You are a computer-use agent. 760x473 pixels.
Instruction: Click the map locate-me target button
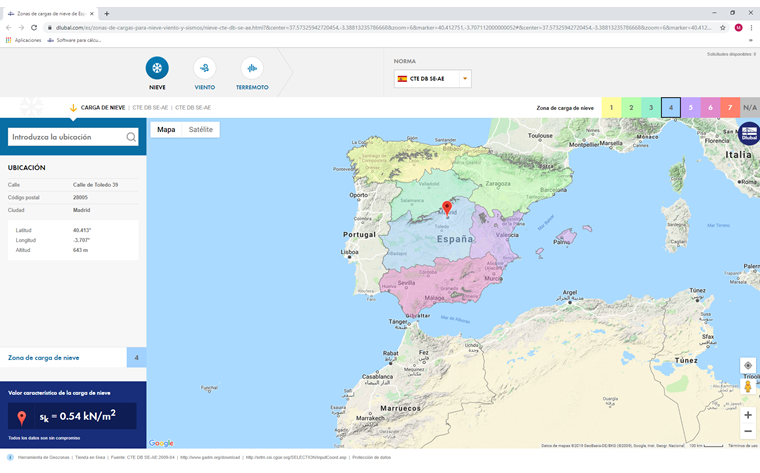[x=748, y=365]
